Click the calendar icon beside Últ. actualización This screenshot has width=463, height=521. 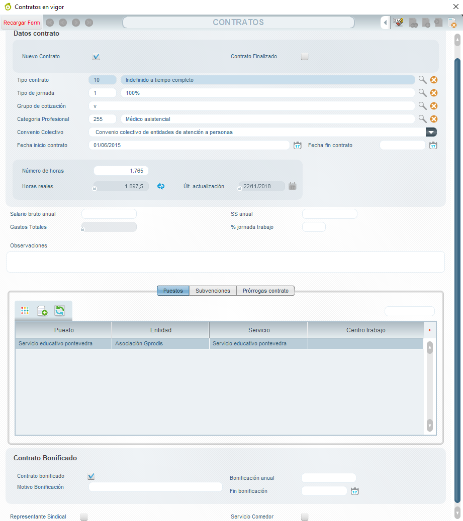pyautogui.click(x=292, y=186)
